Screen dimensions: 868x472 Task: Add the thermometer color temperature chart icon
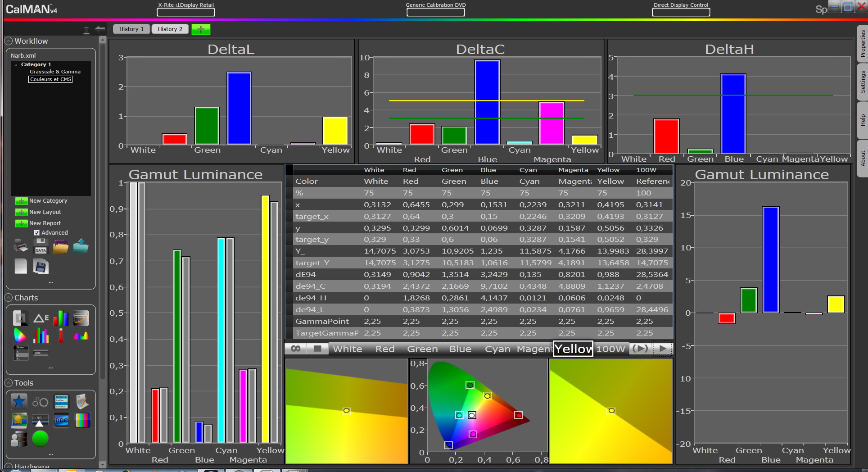[x=61, y=336]
